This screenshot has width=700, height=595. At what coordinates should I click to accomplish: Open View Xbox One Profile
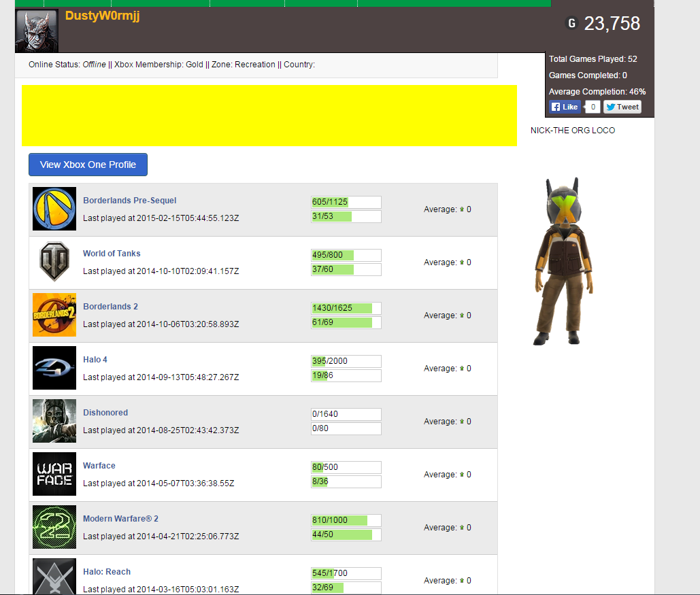pos(88,165)
